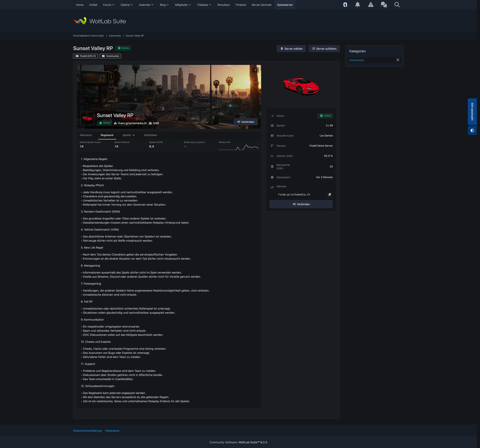Viewport: 480px width, 448px height.
Task: Open the Server Zentrale menu item
Action: (262, 5)
